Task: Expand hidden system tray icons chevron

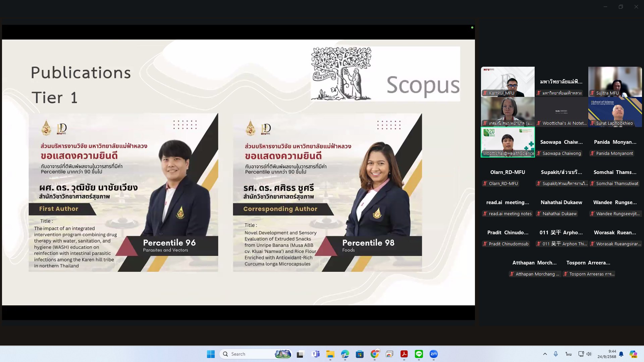Action: (545, 354)
